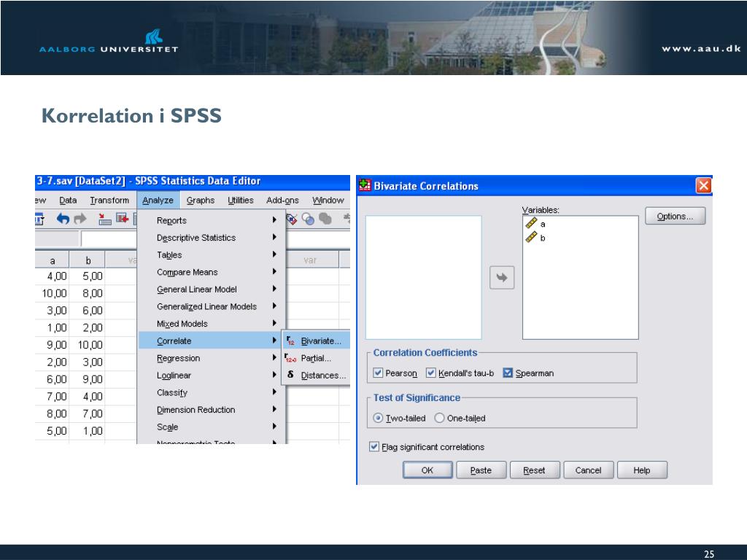Open the Graphs menu
The height and width of the screenshot is (560, 747).
coord(201,201)
